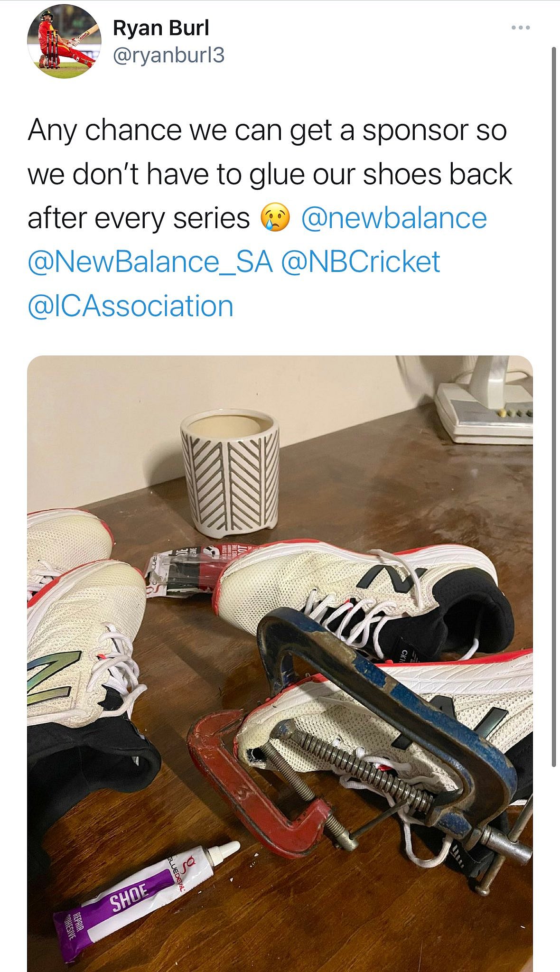Screen dimensions: 560x972
Task: Open the attached shoe photo
Action: (x=280, y=664)
